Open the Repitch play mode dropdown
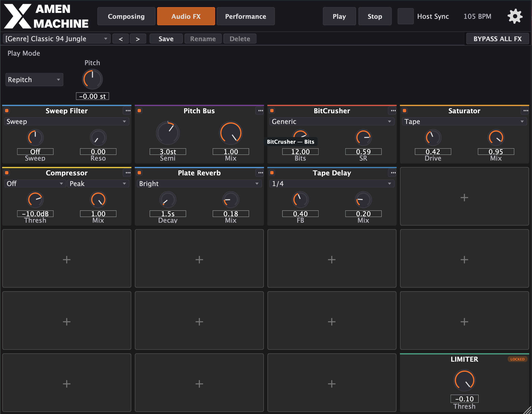This screenshot has width=532, height=414. [x=34, y=79]
